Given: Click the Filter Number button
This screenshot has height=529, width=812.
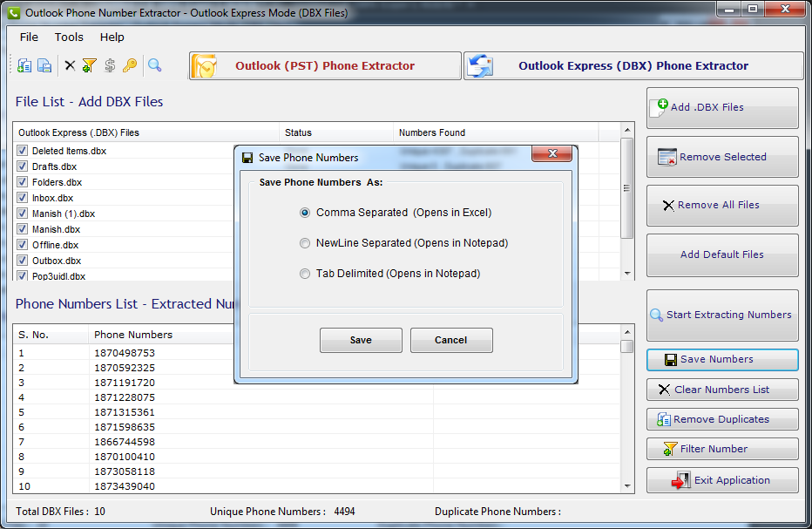Looking at the screenshot, I should (722, 449).
